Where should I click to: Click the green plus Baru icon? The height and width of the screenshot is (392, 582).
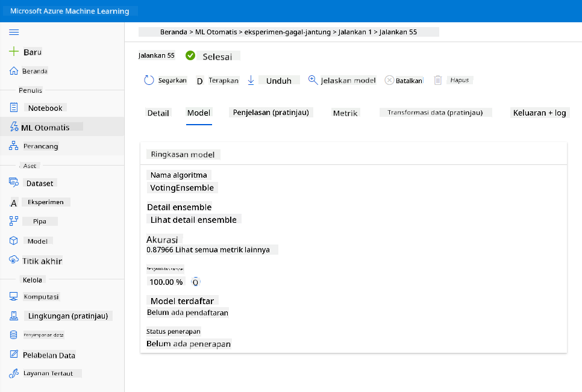[x=14, y=51]
